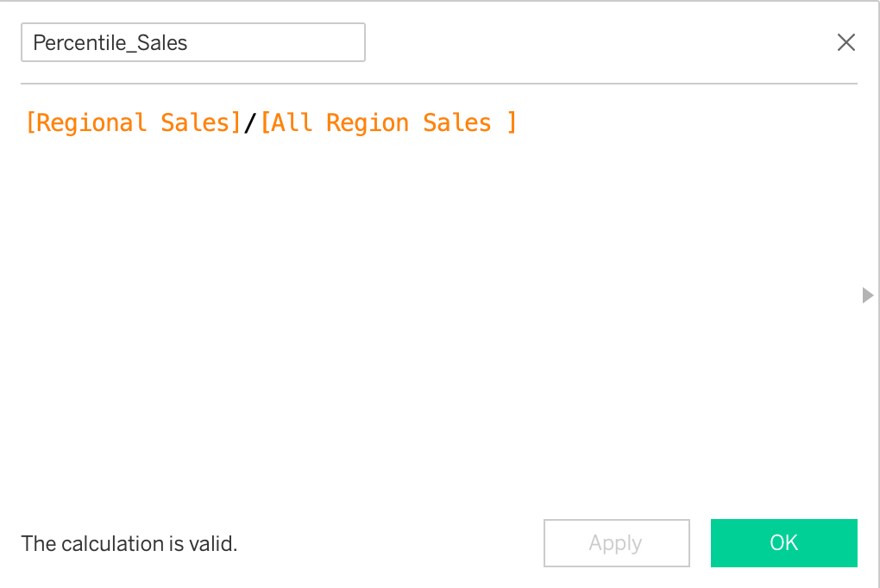The height and width of the screenshot is (588, 880).
Task: Focus the Percentile_Sales name field
Action: pos(192,42)
